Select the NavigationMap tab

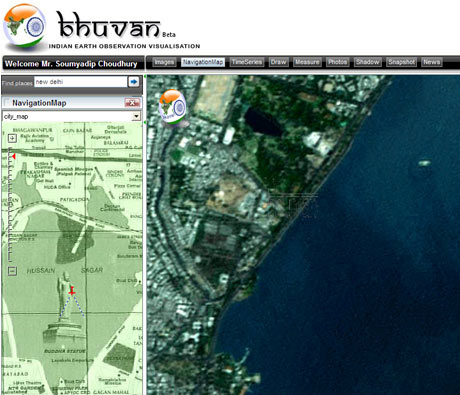click(x=203, y=62)
